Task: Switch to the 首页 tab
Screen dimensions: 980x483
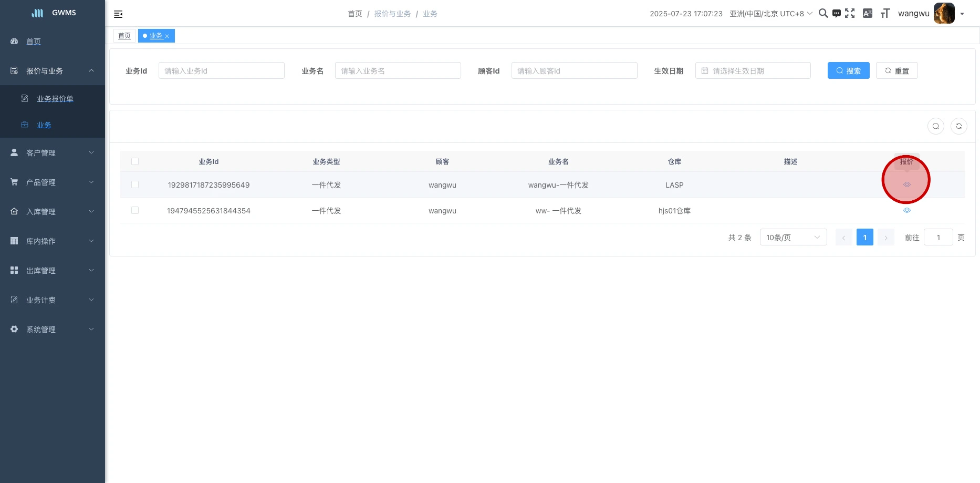Action: pyautogui.click(x=124, y=36)
